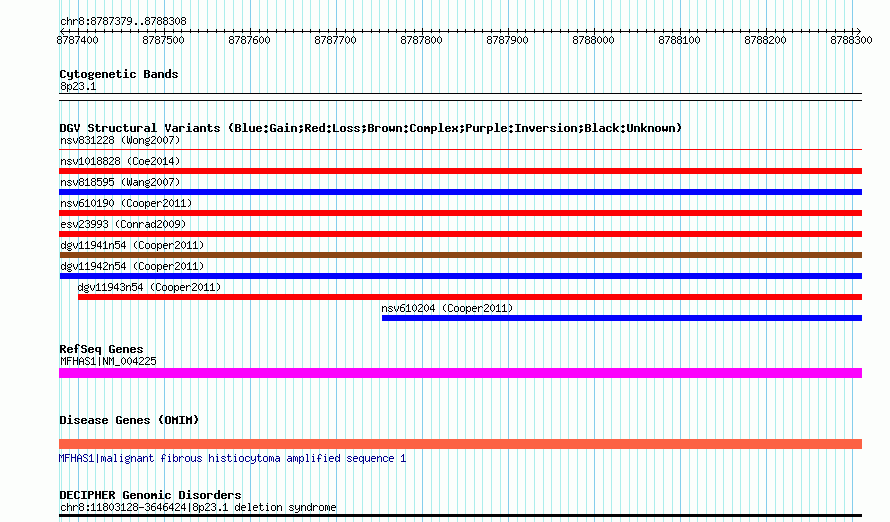Click the 8788200 ruler tick label
The height and width of the screenshot is (522, 890).
tap(765, 40)
